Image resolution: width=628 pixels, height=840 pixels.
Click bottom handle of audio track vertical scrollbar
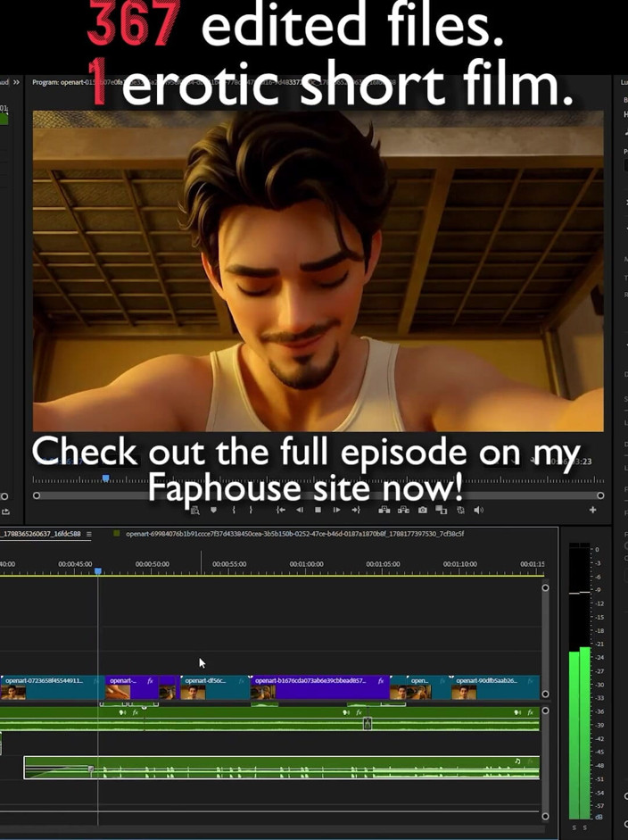(x=545, y=817)
